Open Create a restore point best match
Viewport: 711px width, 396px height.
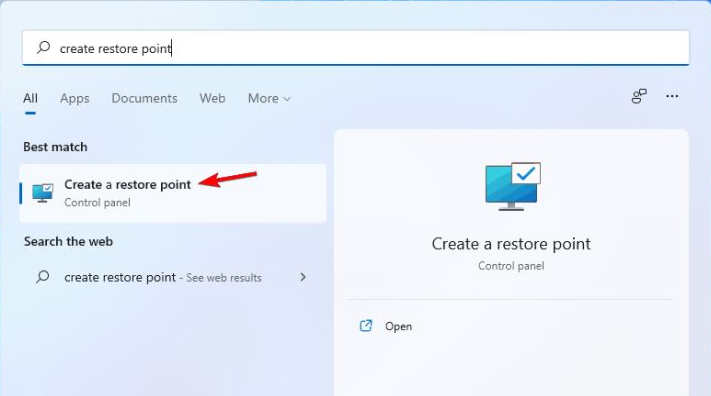173,193
